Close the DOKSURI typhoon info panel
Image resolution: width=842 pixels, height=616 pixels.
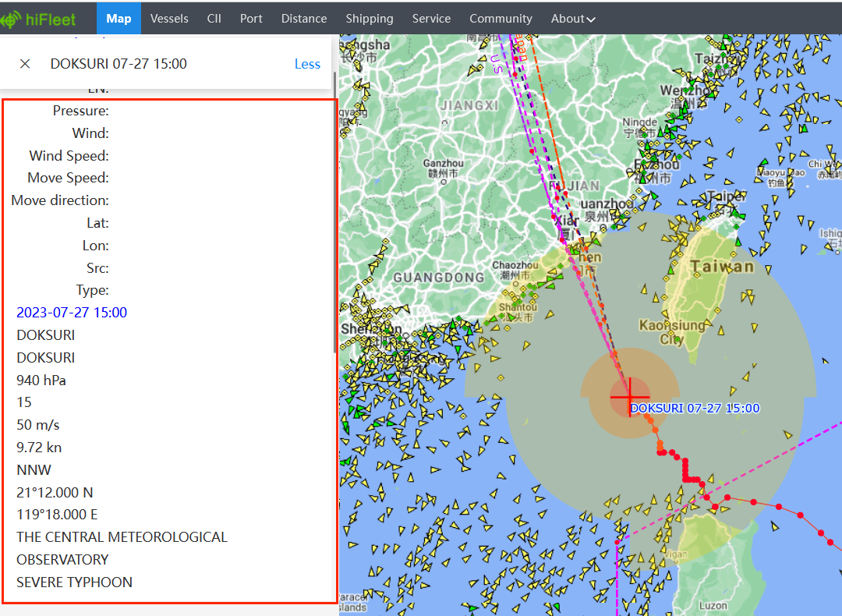[x=25, y=64]
